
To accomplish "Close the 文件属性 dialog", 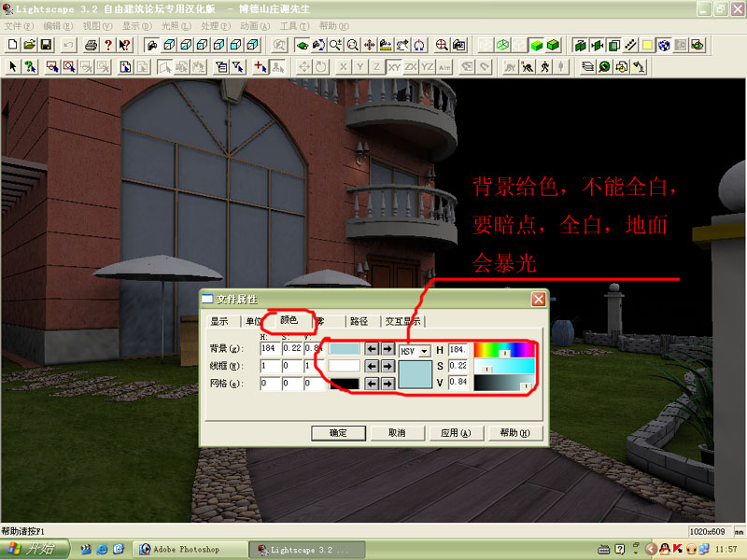I will (539, 300).
